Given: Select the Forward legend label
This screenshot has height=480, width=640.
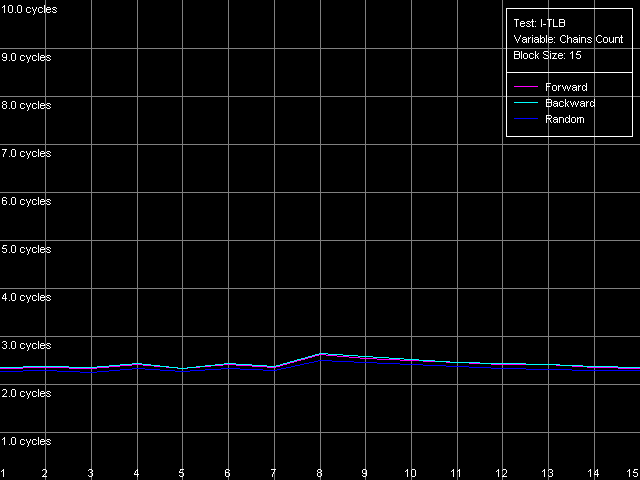Looking at the screenshot, I should point(566,88).
